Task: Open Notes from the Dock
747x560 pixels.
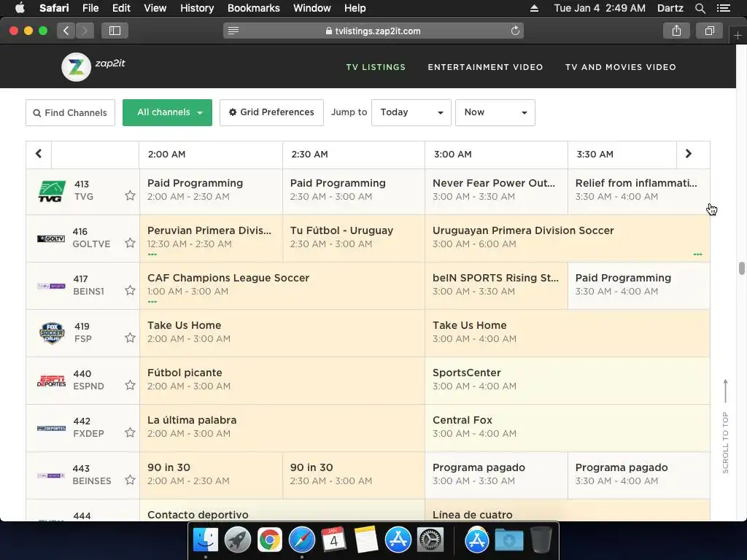Action: [x=366, y=540]
